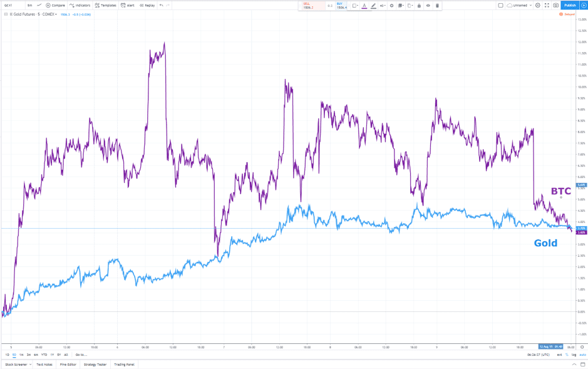Expand the Gold Futures symbol legend dropdown
588x369 pixels.
tap(56, 14)
